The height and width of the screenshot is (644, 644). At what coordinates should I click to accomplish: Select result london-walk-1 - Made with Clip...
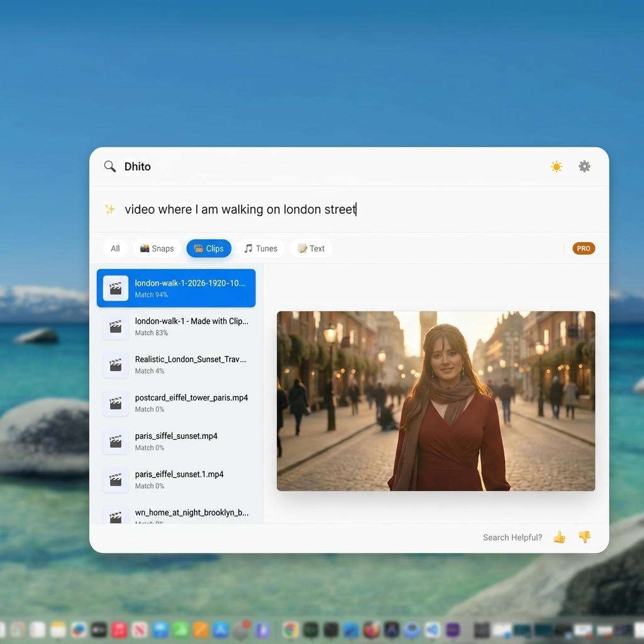176,326
